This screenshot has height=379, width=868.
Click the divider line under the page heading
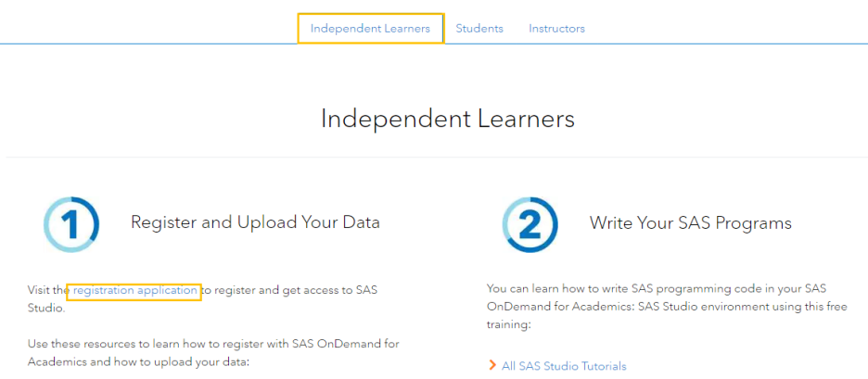(x=434, y=158)
